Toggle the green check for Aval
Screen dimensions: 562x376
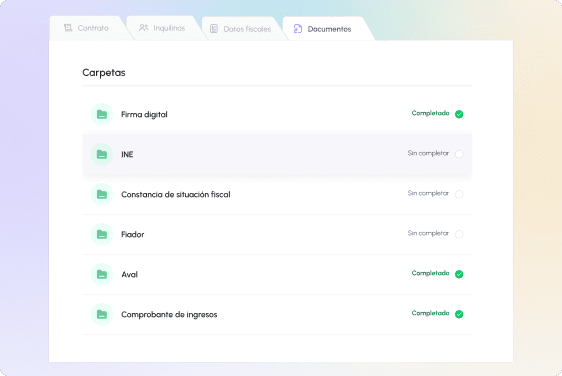click(459, 274)
